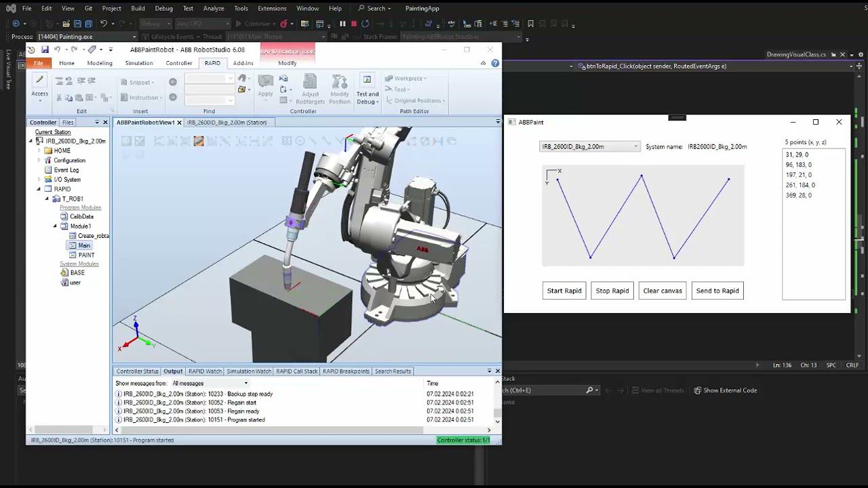The width and height of the screenshot is (868, 488).
Task: Click the Find next arrow icon
Action: point(173,98)
